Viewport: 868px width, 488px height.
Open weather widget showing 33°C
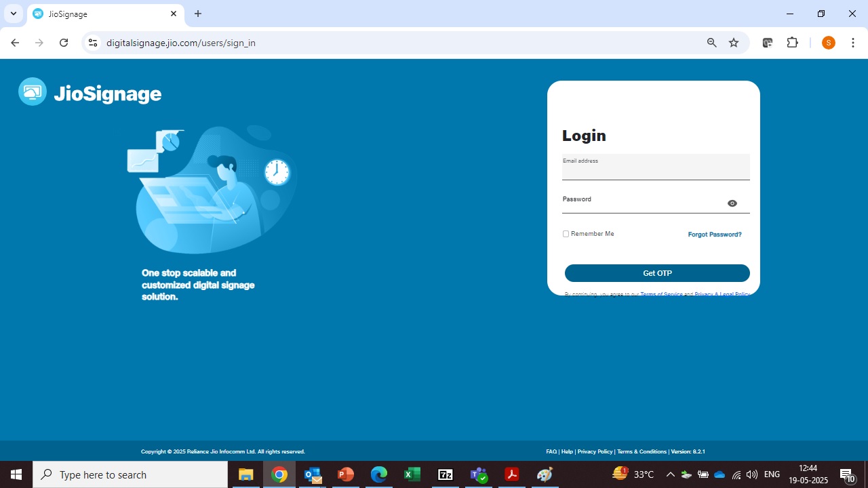[633, 474]
